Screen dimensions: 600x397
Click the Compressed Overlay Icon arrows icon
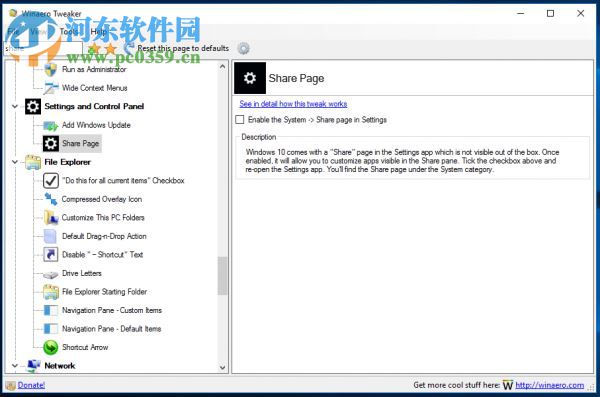click(x=51, y=199)
